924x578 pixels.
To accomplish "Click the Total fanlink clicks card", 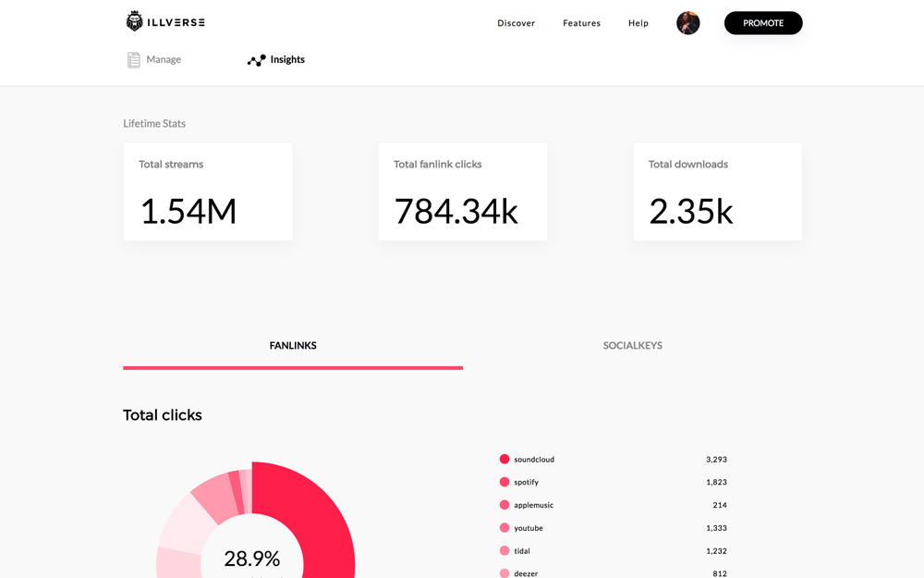I will coord(463,191).
